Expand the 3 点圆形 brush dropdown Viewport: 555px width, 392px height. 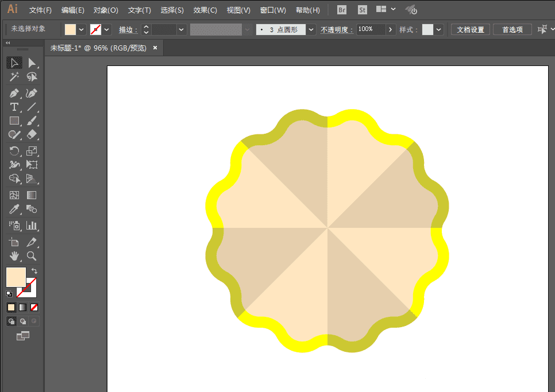coord(311,29)
